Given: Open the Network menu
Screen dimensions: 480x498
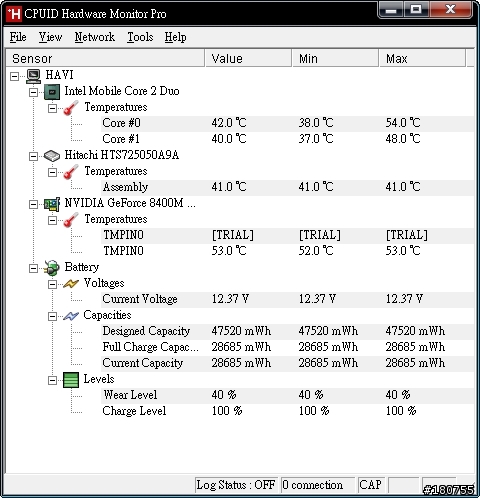Looking at the screenshot, I should [95, 37].
